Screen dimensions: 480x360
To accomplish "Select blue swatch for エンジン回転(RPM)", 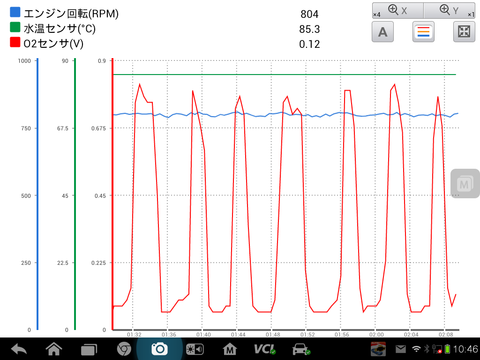I will click(x=15, y=12).
